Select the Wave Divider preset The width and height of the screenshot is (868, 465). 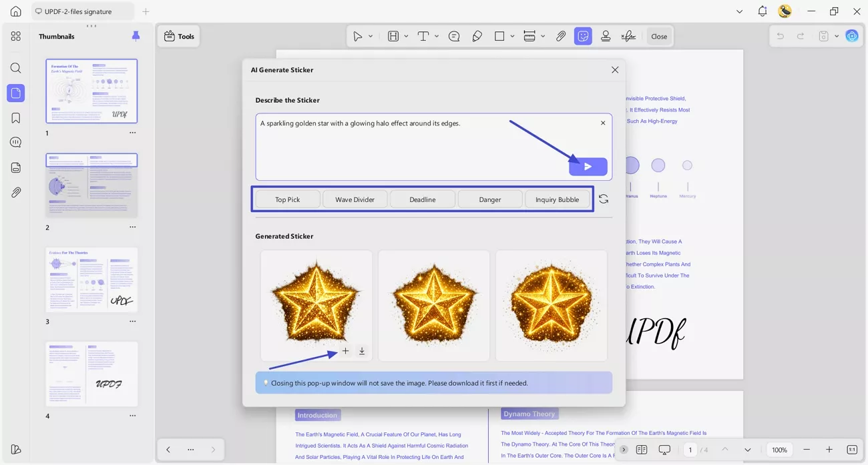(x=355, y=199)
